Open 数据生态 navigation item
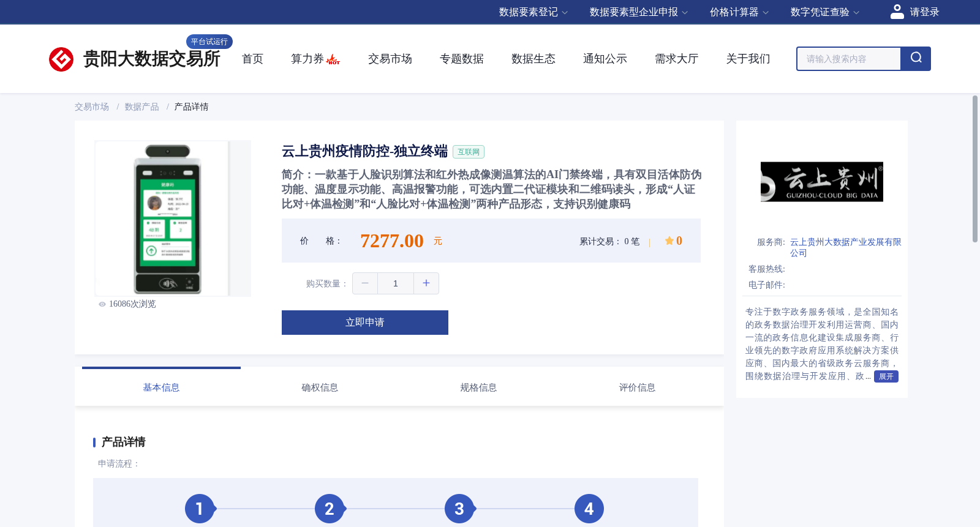This screenshot has width=980, height=527. [x=533, y=59]
